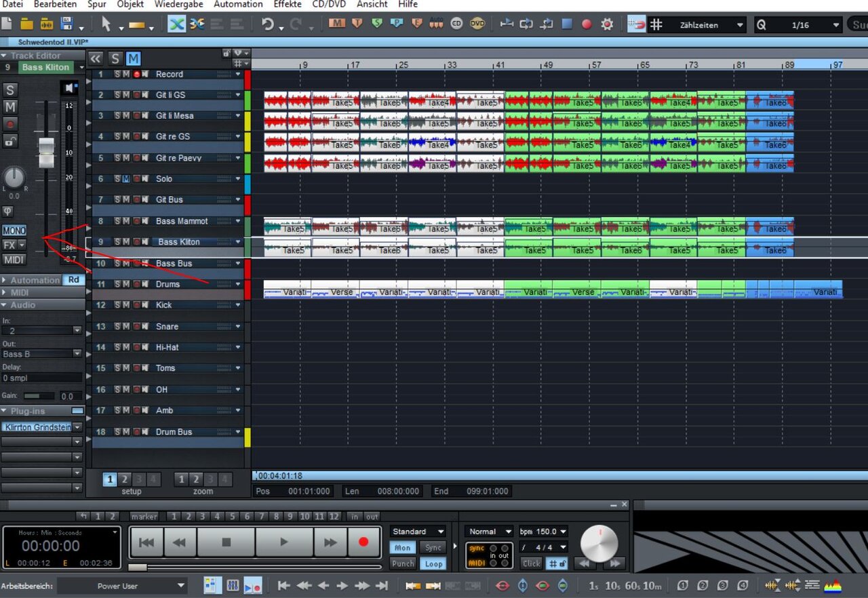Toggle global Mute M button above track list
The height and width of the screenshot is (598, 868).
133,59
